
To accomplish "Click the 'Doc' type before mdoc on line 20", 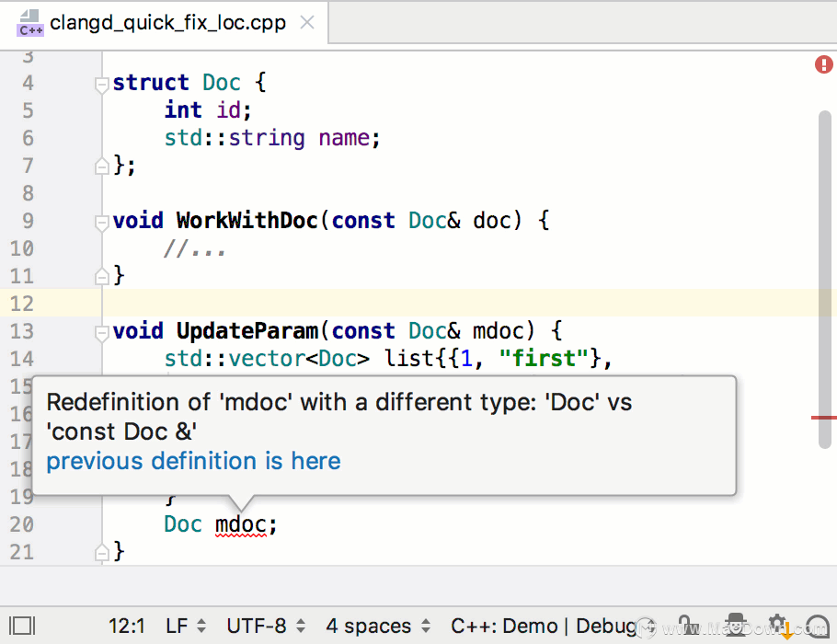I will click(183, 524).
